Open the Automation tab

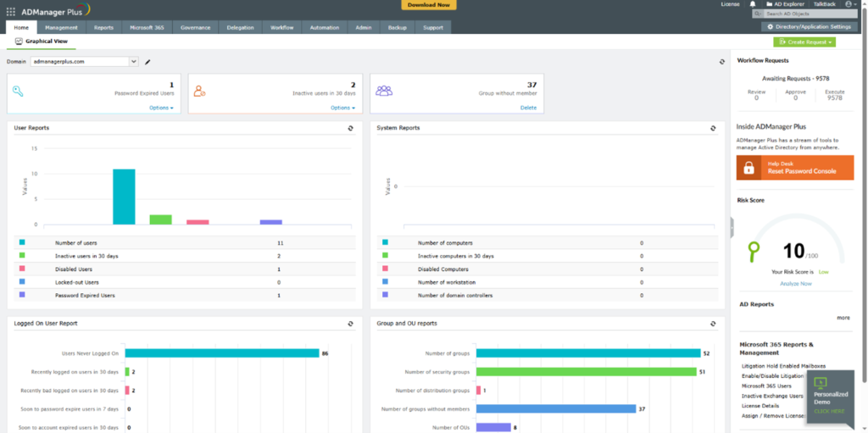point(324,27)
